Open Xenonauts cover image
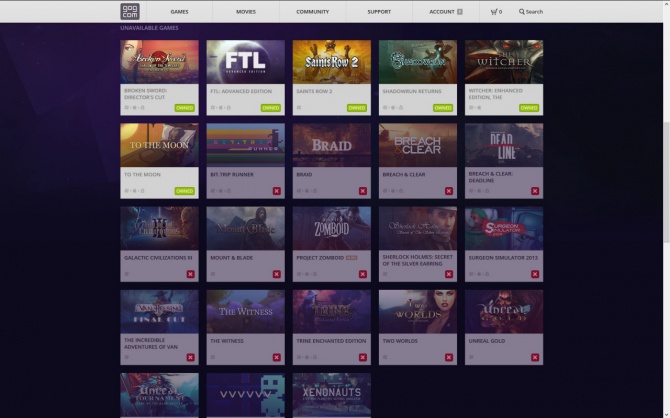 point(332,395)
